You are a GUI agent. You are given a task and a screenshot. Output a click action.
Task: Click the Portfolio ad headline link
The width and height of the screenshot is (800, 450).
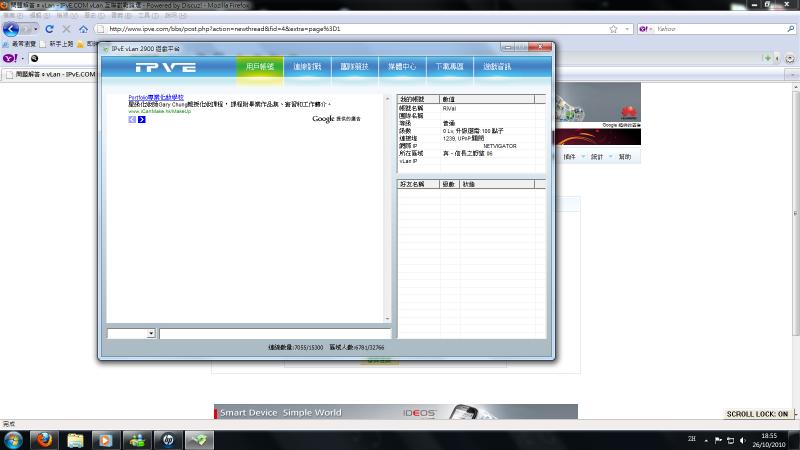[x=158, y=98]
